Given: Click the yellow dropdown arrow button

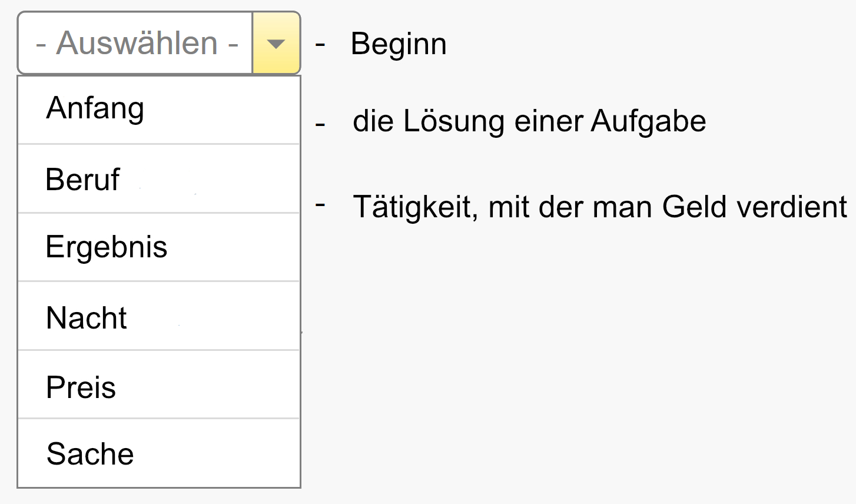Looking at the screenshot, I should pyautogui.click(x=276, y=44).
